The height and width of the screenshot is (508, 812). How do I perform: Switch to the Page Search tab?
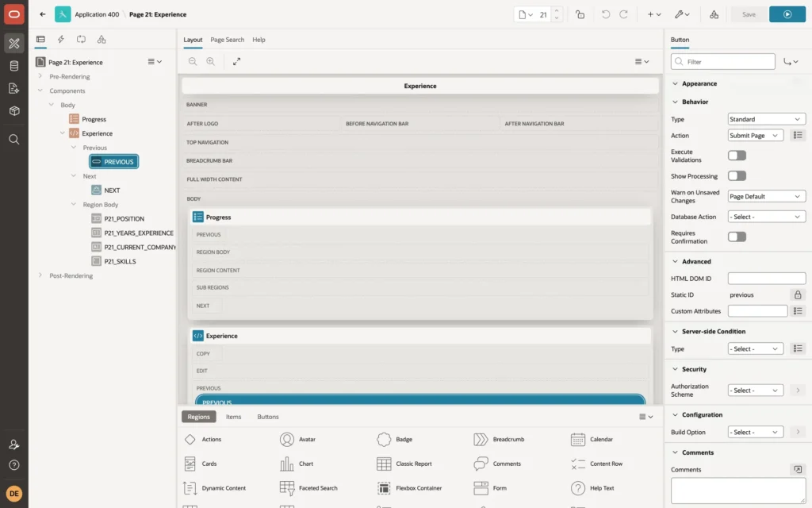pyautogui.click(x=227, y=40)
